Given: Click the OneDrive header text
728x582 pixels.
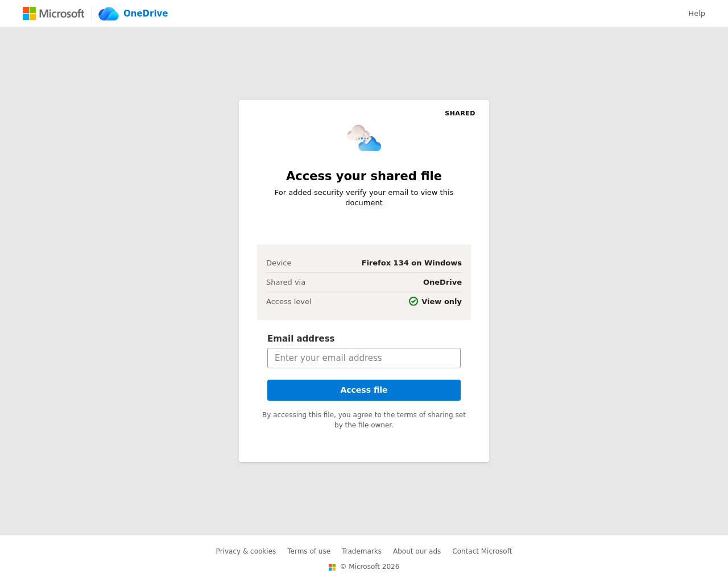Looking at the screenshot, I should pyautogui.click(x=146, y=13).
